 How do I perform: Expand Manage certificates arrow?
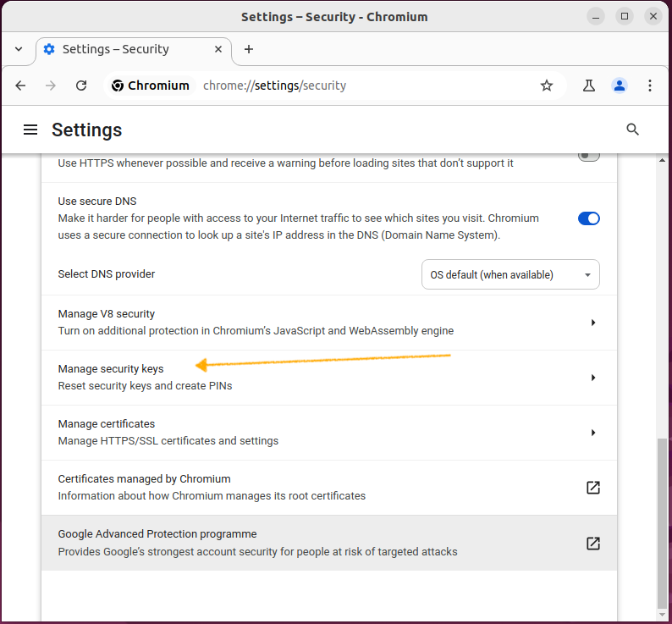593,433
